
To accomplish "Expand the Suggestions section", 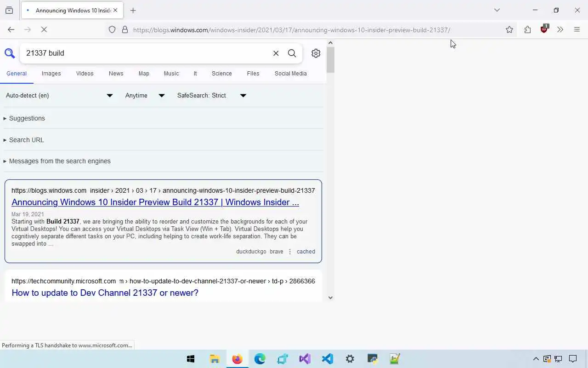I will click(24, 118).
